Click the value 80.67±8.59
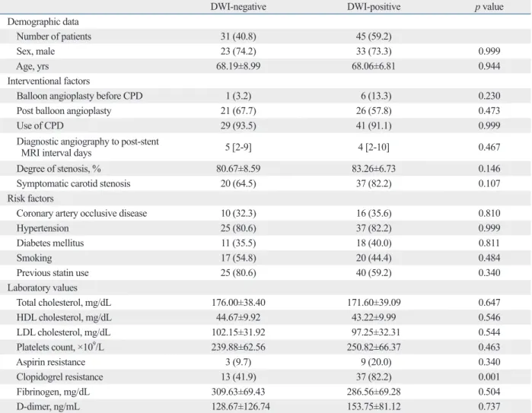Image resolution: width=532 pixels, height=413 pixels. 238,169
